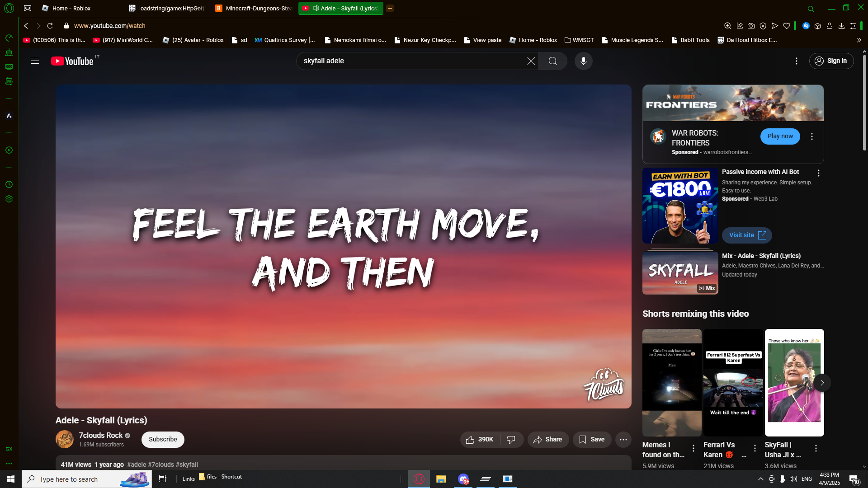Screen dimensions: 868x488
Task: Like the video with 390K likes
Action: pos(480,440)
